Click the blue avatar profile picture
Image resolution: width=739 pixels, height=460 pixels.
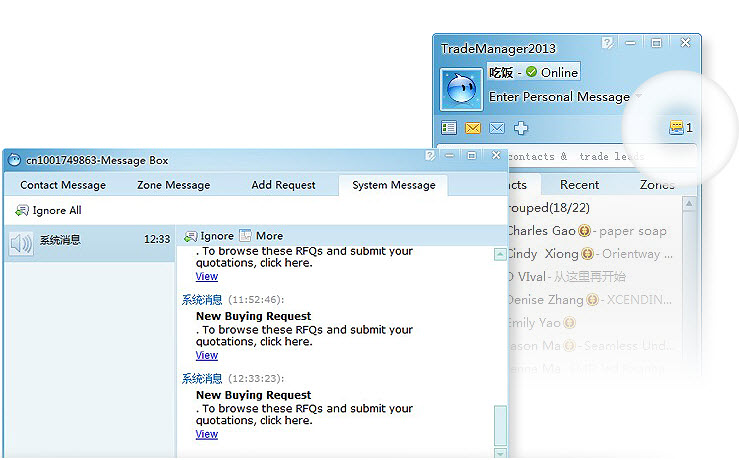coord(461,89)
